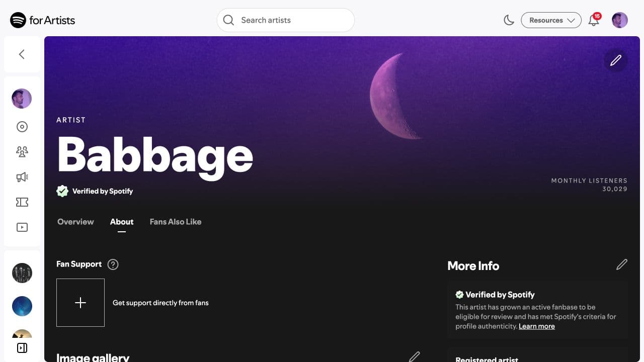The image size is (644, 362).
Task: Open Fan Support help question icon
Action: click(x=113, y=264)
